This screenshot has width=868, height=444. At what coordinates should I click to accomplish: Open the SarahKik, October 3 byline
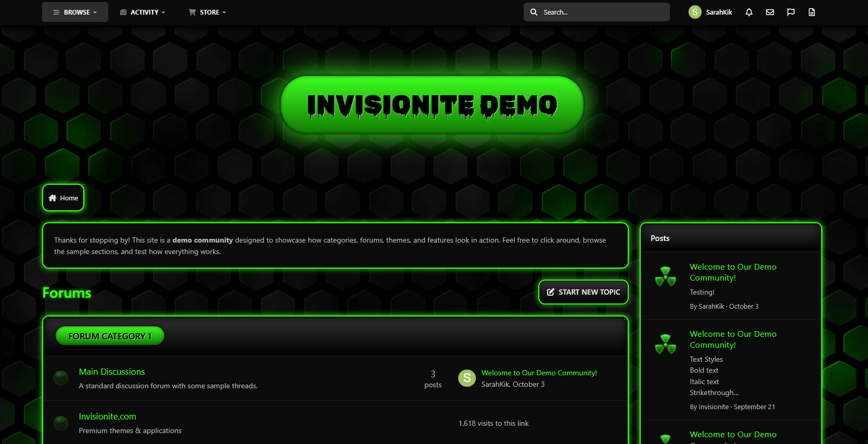[x=513, y=384]
